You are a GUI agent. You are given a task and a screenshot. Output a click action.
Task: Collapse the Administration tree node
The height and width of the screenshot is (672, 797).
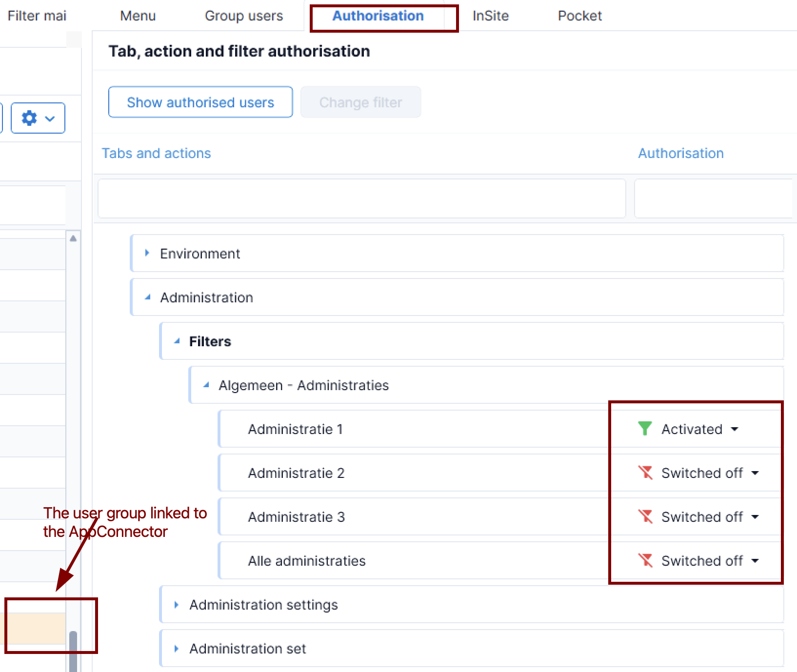coord(147,297)
